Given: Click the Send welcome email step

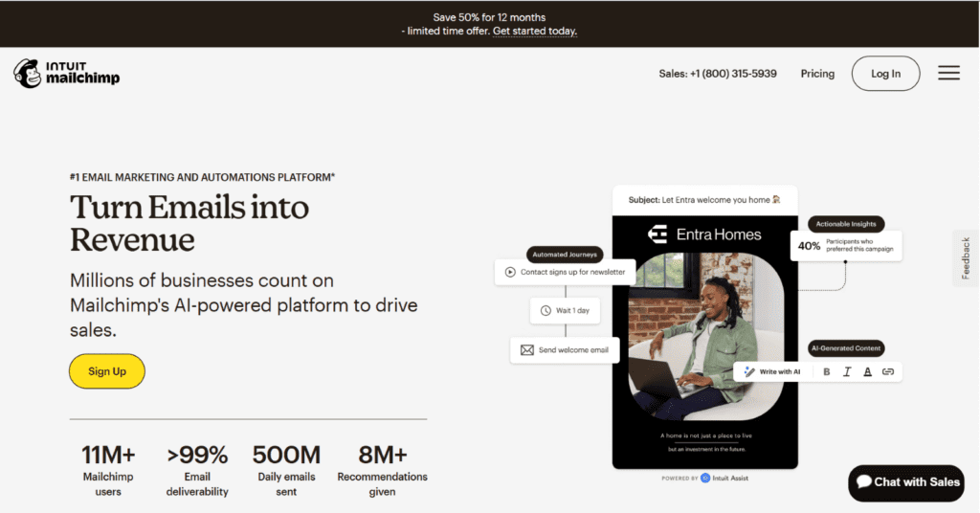Looking at the screenshot, I should tap(565, 350).
